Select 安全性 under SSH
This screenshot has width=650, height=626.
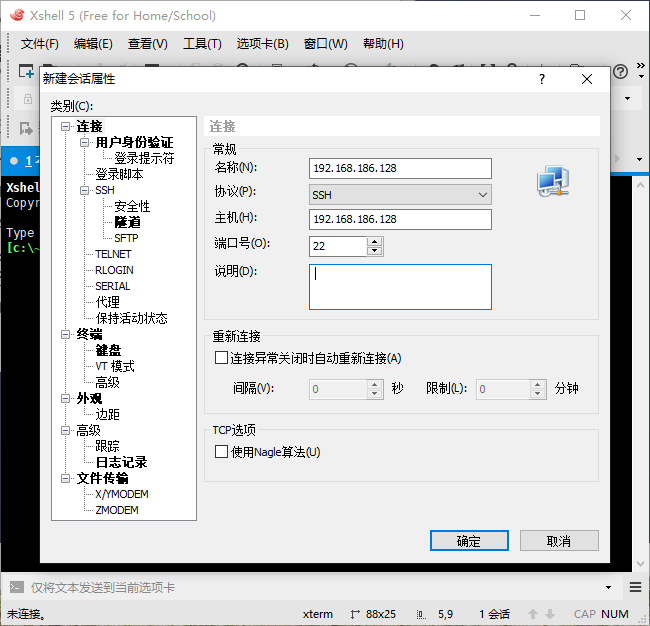click(x=132, y=206)
